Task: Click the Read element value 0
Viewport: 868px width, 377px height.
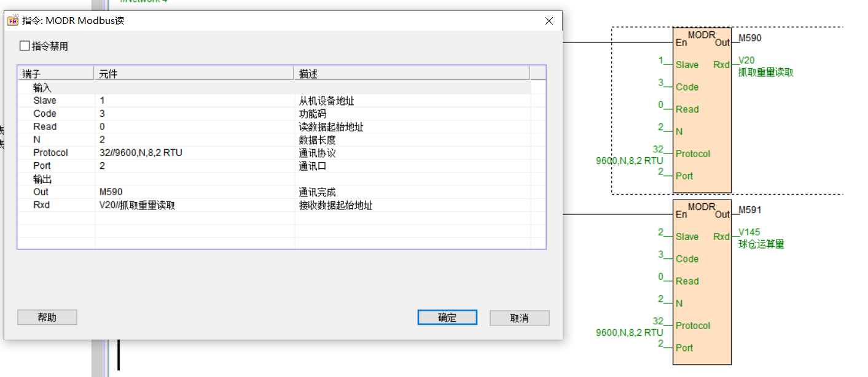Action: point(194,126)
